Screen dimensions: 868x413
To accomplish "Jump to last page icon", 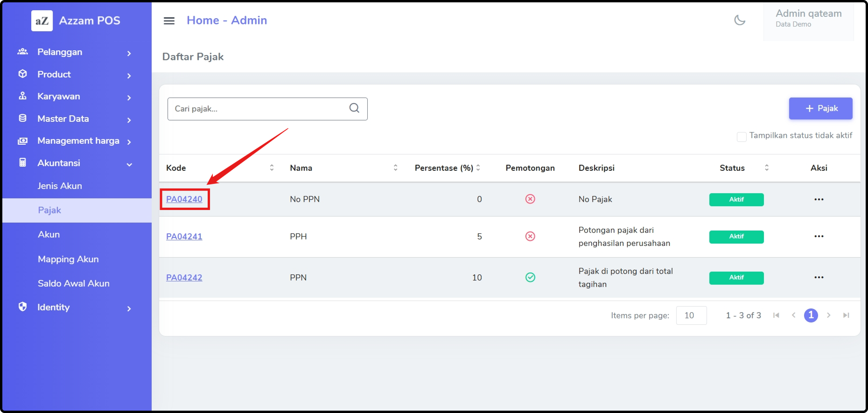I will (x=846, y=315).
